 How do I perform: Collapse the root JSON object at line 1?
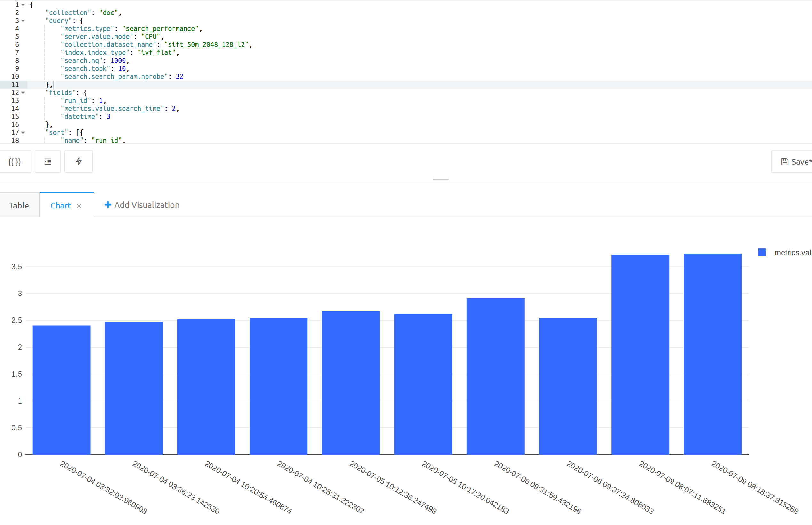[23, 5]
